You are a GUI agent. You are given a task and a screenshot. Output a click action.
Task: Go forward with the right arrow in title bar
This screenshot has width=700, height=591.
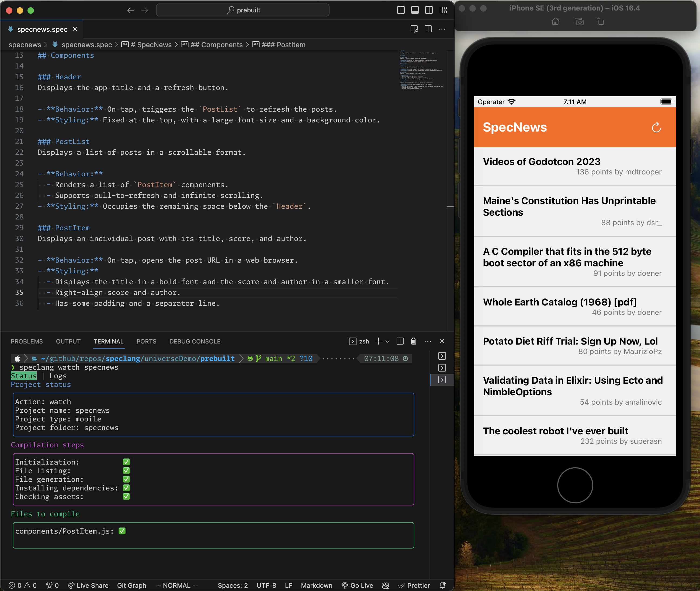145,10
